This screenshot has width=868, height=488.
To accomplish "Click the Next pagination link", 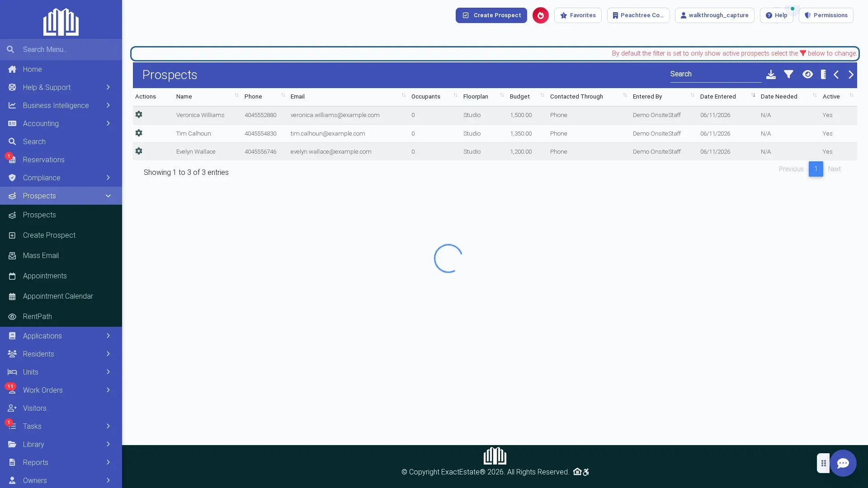I will (834, 169).
